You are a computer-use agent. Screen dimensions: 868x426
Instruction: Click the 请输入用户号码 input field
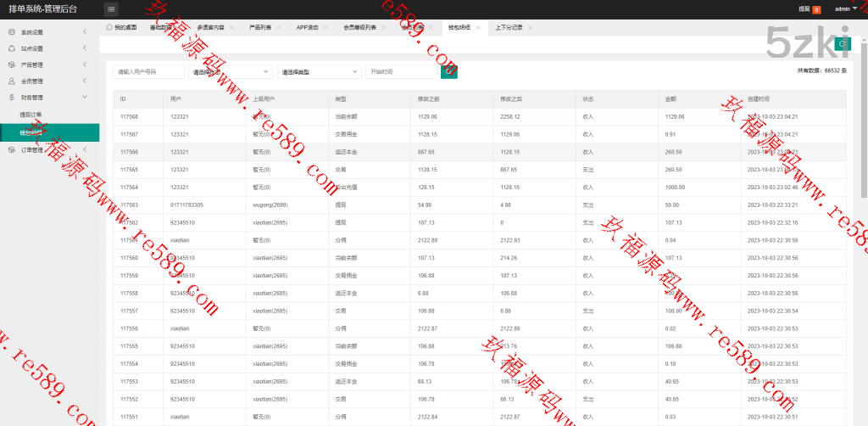[148, 72]
